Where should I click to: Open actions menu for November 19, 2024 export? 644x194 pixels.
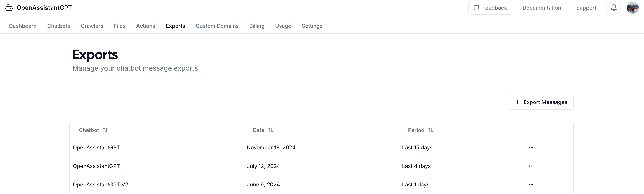click(x=531, y=148)
